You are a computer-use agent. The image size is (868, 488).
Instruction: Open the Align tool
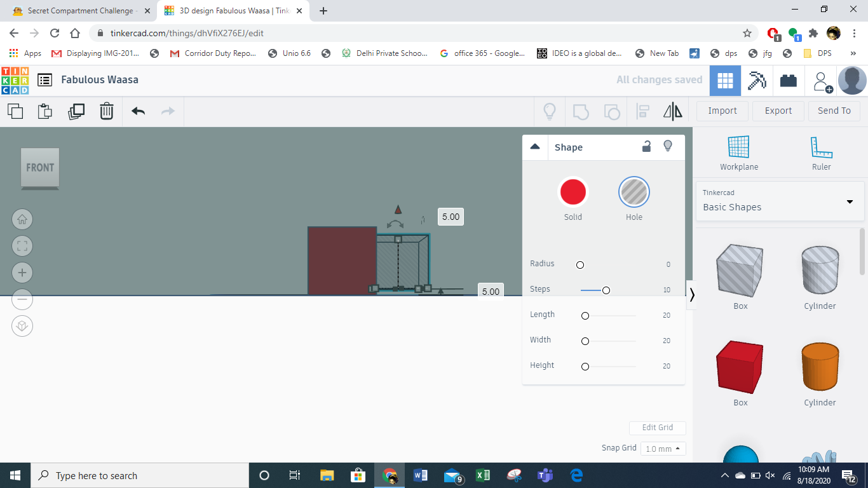click(642, 112)
